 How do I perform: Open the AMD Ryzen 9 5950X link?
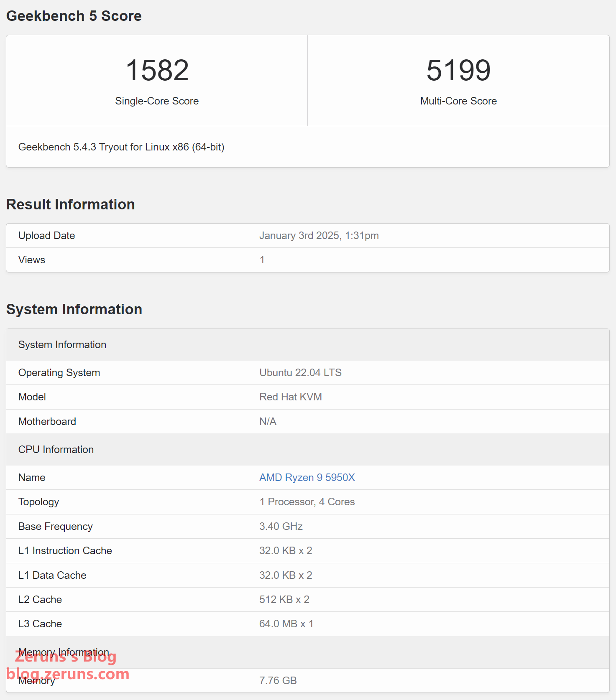[x=307, y=477]
